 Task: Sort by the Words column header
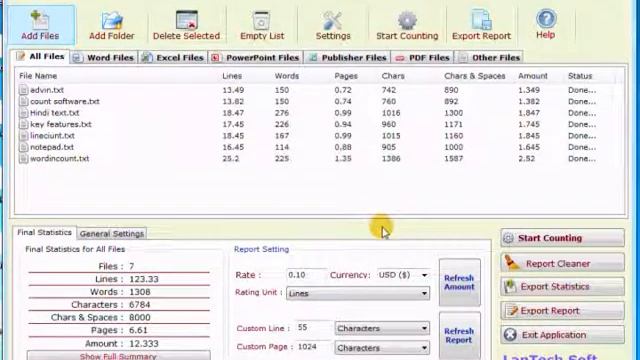click(x=287, y=76)
